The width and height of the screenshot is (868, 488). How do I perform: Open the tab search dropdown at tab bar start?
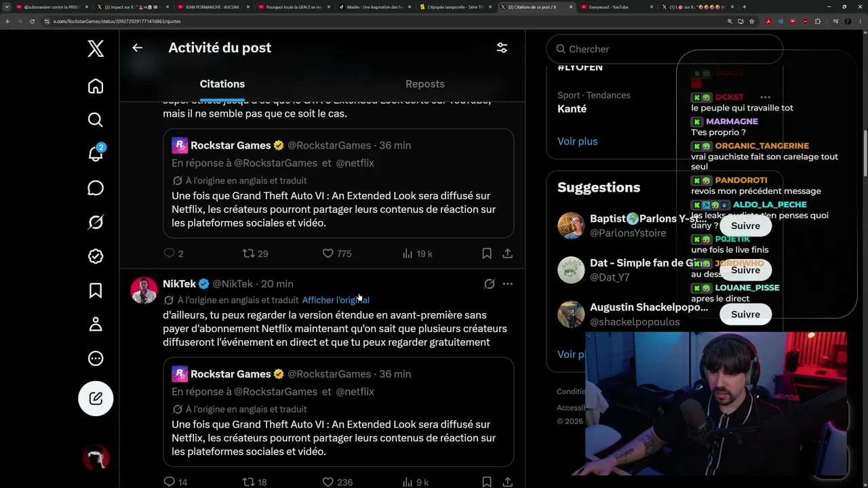coord(7,7)
